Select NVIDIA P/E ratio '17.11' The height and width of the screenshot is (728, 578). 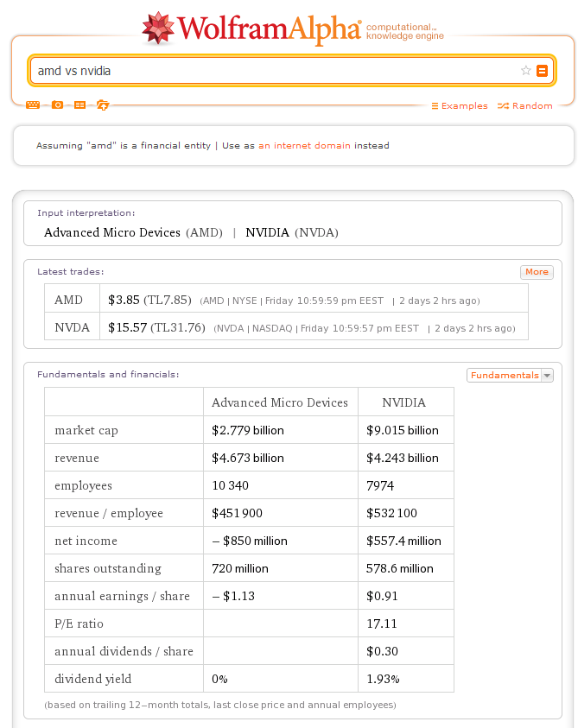(382, 624)
